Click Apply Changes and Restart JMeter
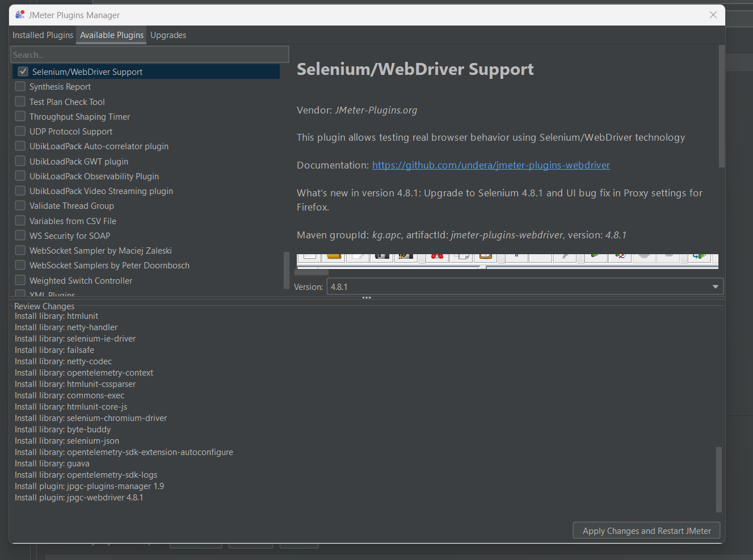Screen dimensions: 753x560 (x=646, y=530)
